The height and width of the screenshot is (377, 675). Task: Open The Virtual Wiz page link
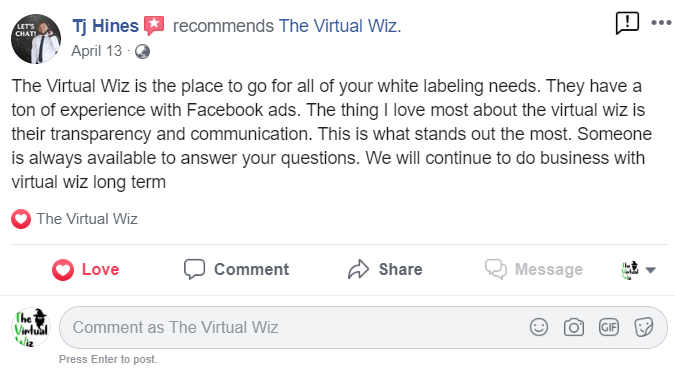[x=338, y=26]
